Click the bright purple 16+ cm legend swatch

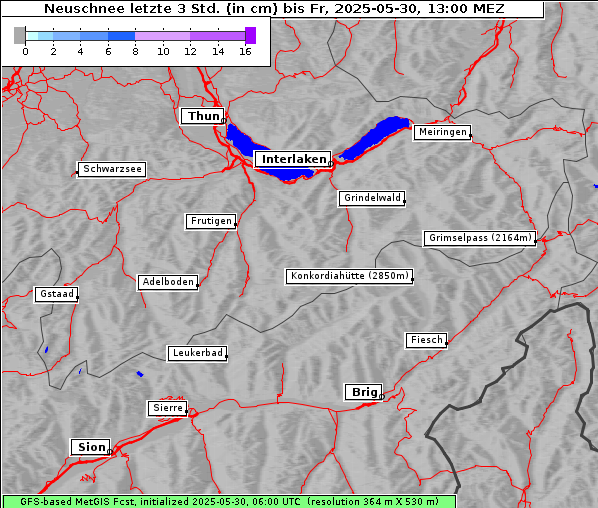251,35
